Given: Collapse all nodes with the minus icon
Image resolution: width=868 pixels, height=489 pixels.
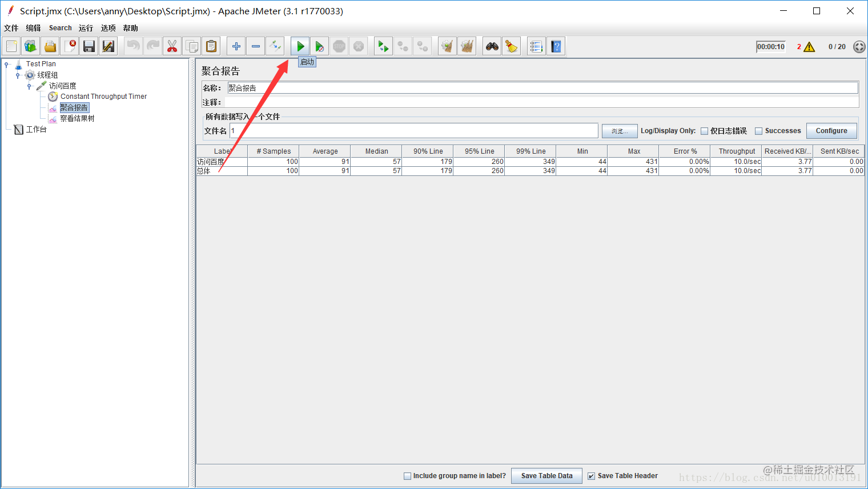Looking at the screenshot, I should coord(256,46).
